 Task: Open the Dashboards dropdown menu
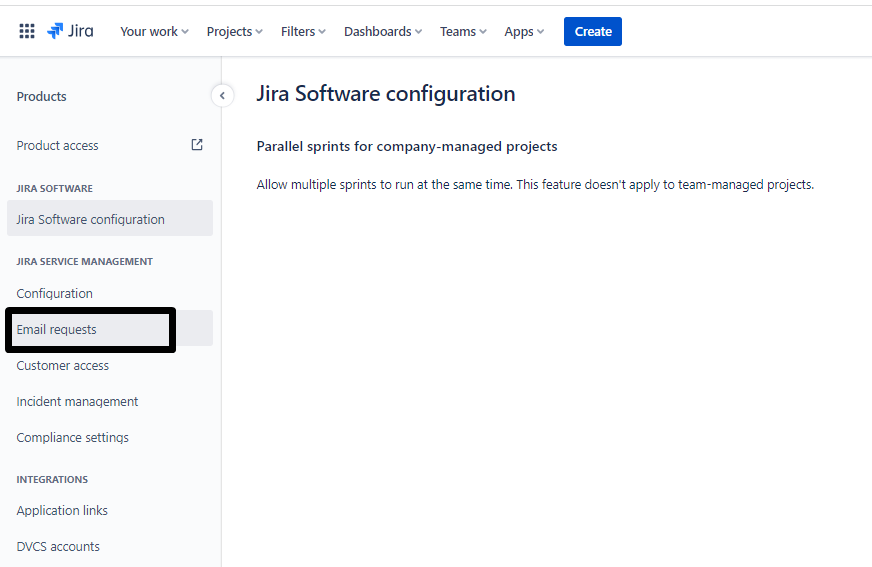tap(383, 32)
